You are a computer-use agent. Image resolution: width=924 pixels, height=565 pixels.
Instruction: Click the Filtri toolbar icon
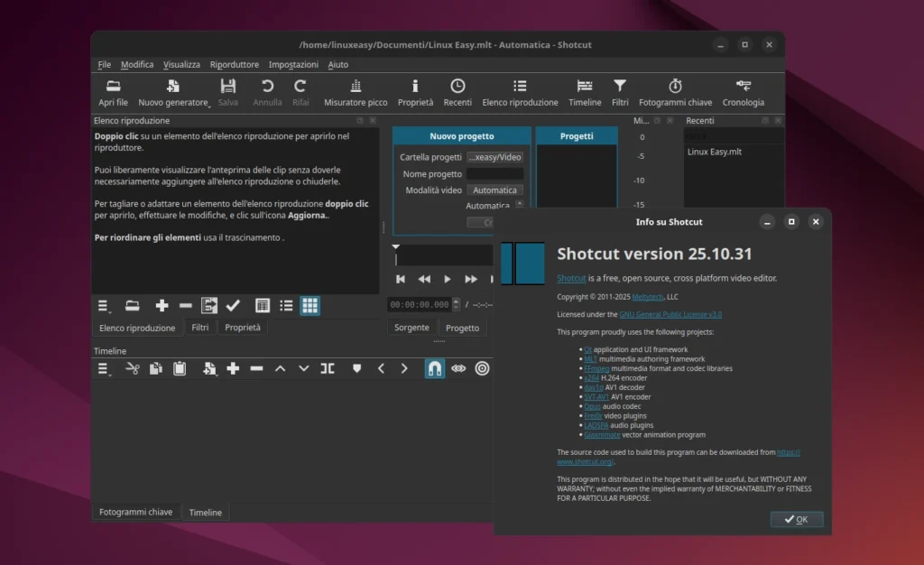pos(621,90)
